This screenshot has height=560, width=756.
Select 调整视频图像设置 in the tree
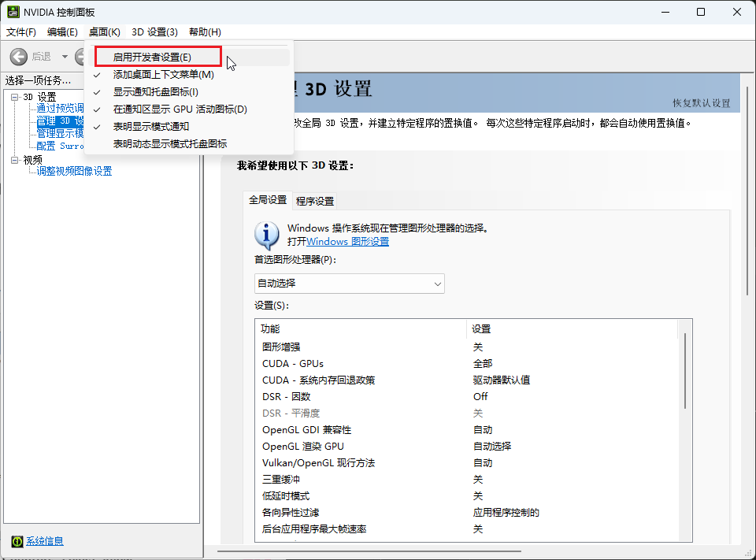click(74, 171)
